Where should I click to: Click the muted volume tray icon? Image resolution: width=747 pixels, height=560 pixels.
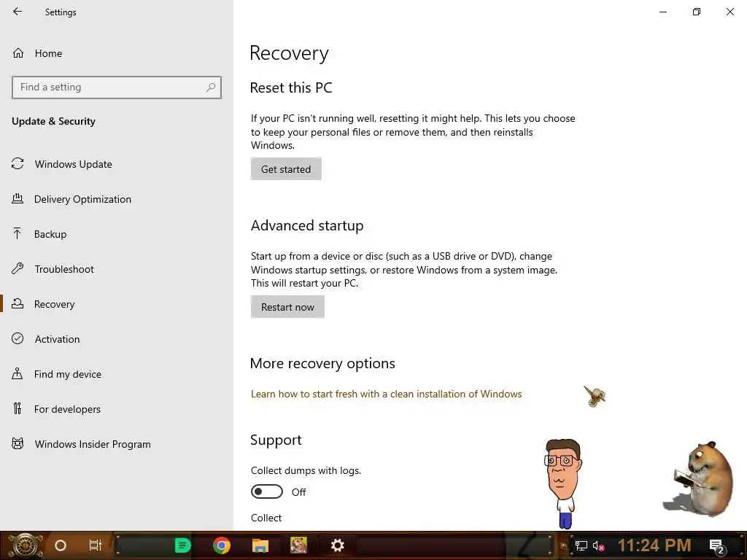coord(598,546)
